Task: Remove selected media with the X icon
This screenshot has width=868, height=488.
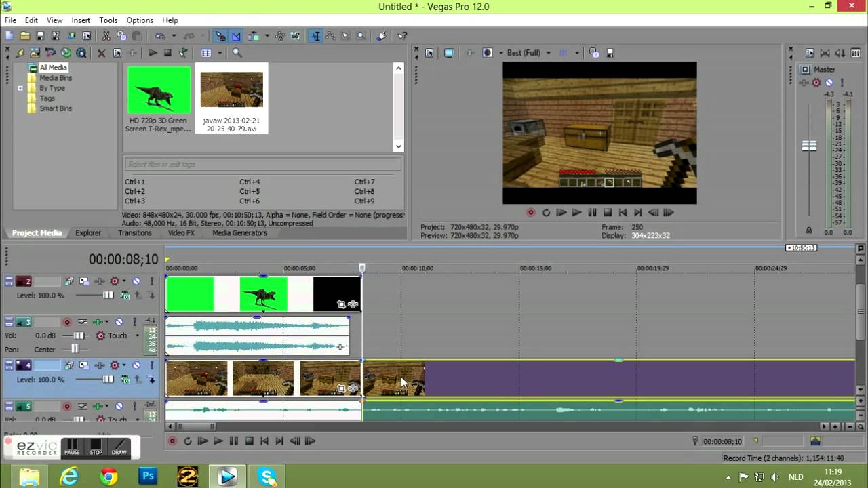Action: click(102, 53)
